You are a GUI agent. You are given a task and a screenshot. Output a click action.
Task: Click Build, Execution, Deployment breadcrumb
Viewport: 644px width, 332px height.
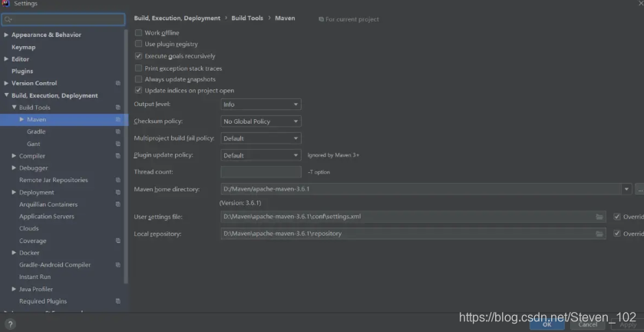pyautogui.click(x=177, y=18)
